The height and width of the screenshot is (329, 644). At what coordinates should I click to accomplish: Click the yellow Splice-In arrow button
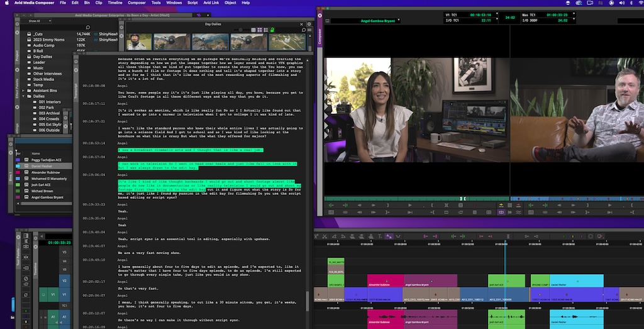coord(501,205)
